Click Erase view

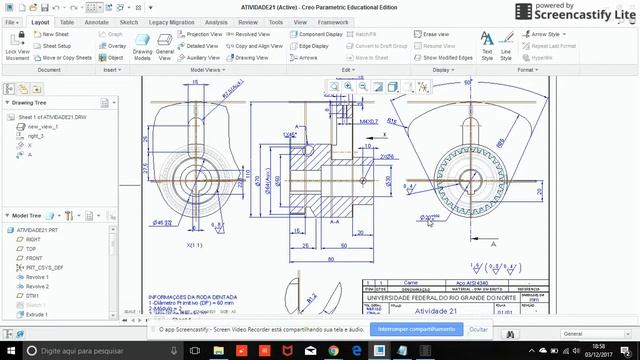432,34
